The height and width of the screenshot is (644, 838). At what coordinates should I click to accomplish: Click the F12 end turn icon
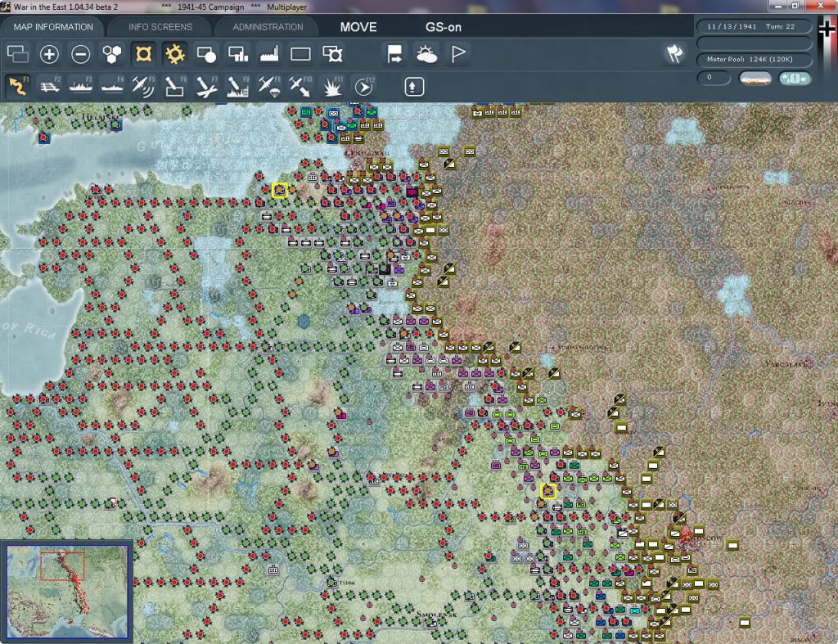click(364, 87)
